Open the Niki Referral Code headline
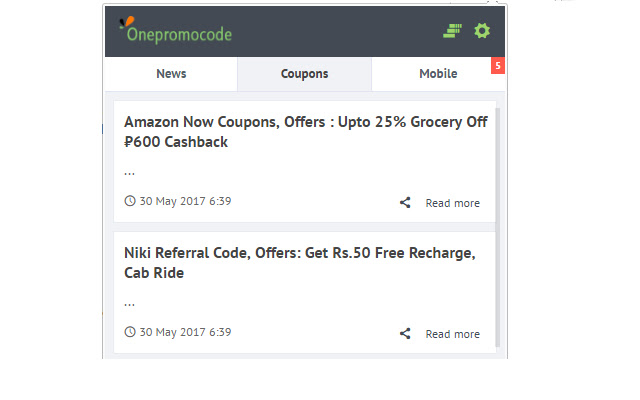 click(x=300, y=263)
